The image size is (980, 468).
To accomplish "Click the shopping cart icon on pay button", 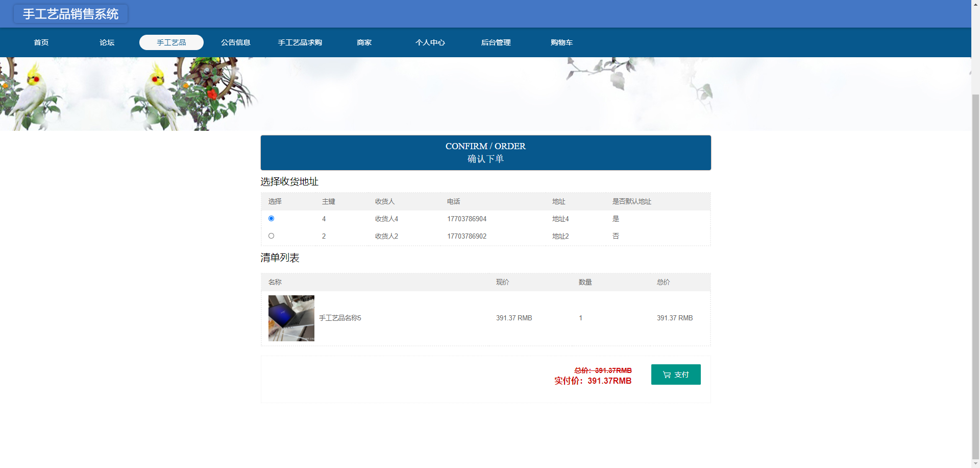I will 667,375.
